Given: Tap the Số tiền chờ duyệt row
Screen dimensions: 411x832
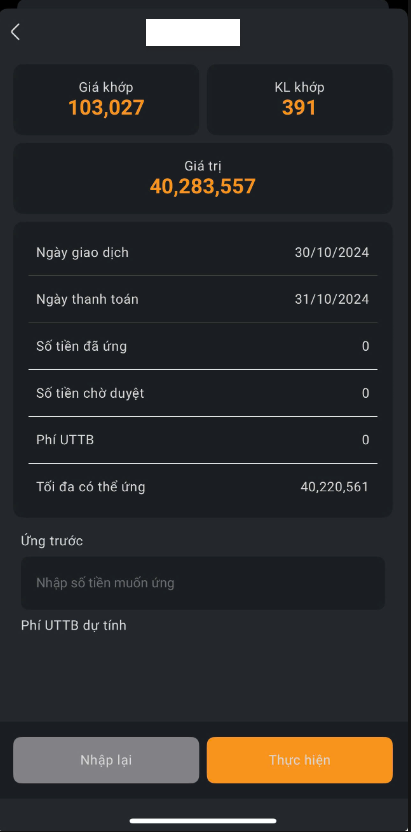Looking at the screenshot, I should 203,393.
